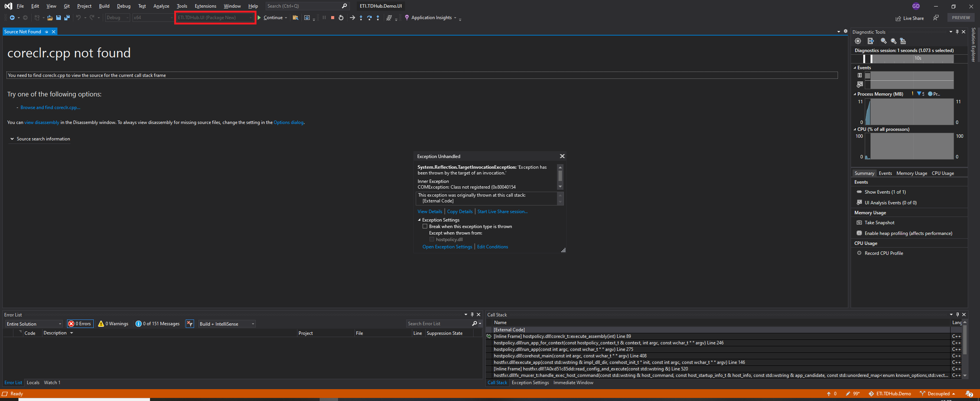The image size is (980, 401).
Task: Click the Save All icon
Action: point(67,18)
